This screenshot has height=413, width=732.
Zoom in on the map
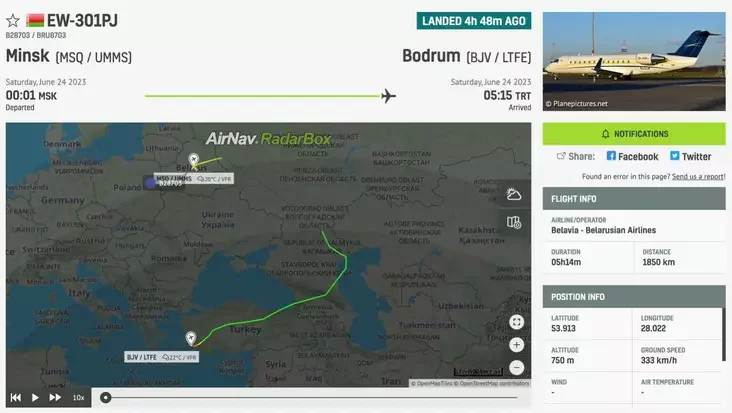click(x=516, y=345)
